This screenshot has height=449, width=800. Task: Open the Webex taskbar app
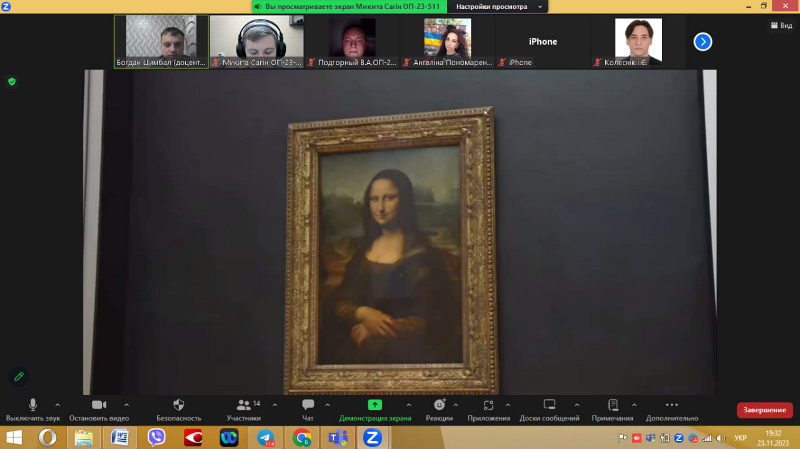coord(229,438)
